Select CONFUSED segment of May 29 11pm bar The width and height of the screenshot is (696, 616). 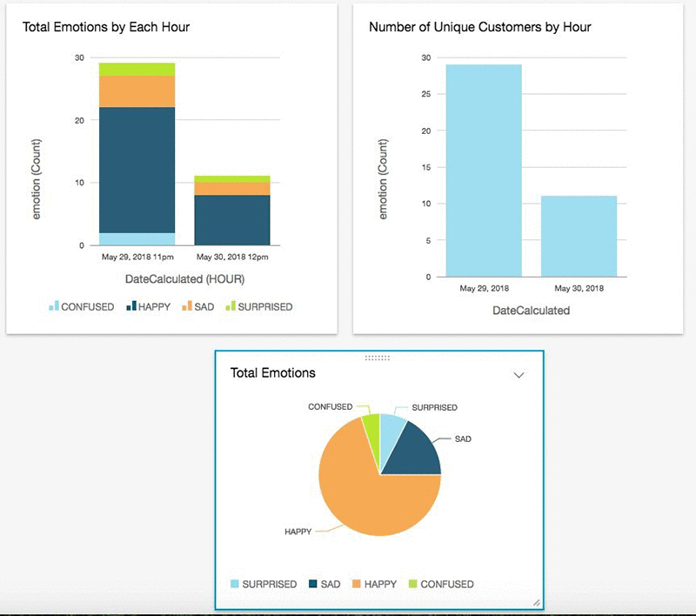[137, 239]
